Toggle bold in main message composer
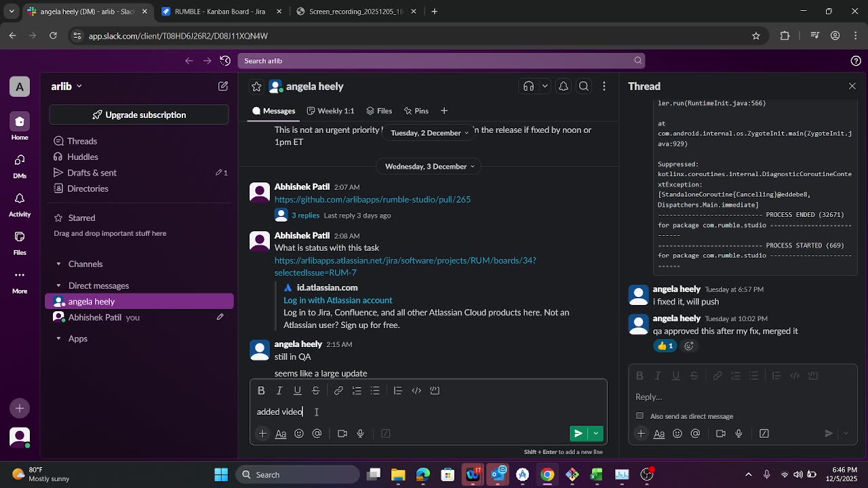This screenshot has width=868, height=488. (x=261, y=390)
